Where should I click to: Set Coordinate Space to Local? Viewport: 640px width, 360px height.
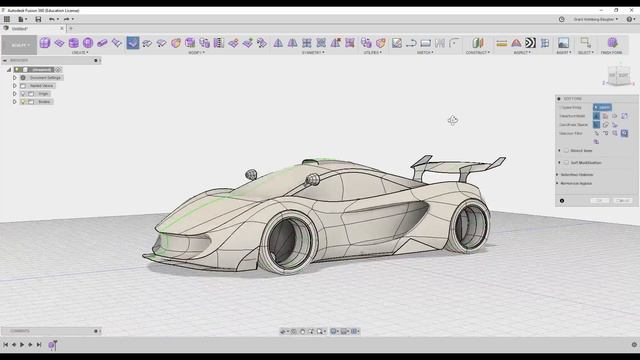click(x=615, y=124)
